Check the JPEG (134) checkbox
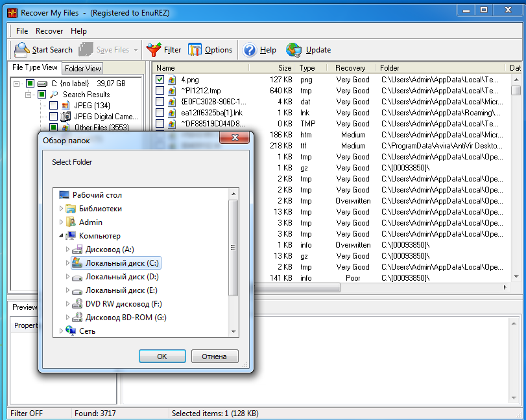Screen dimensions: 526x420 [x=53, y=106]
